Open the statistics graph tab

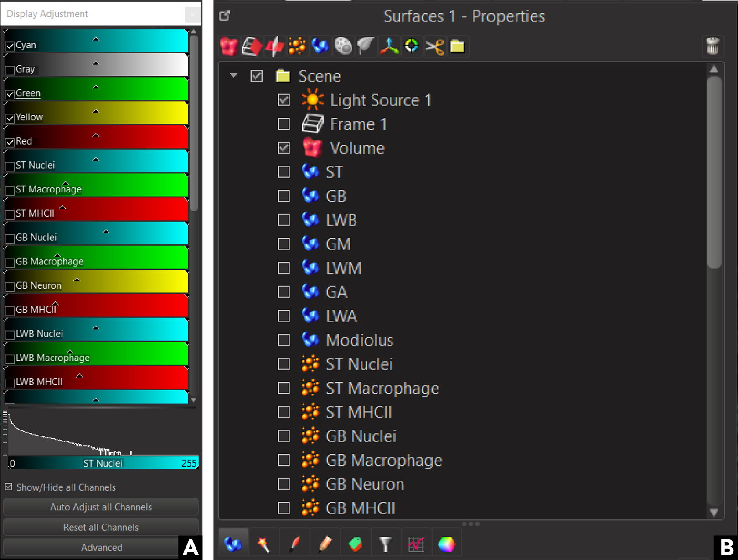pyautogui.click(x=416, y=544)
